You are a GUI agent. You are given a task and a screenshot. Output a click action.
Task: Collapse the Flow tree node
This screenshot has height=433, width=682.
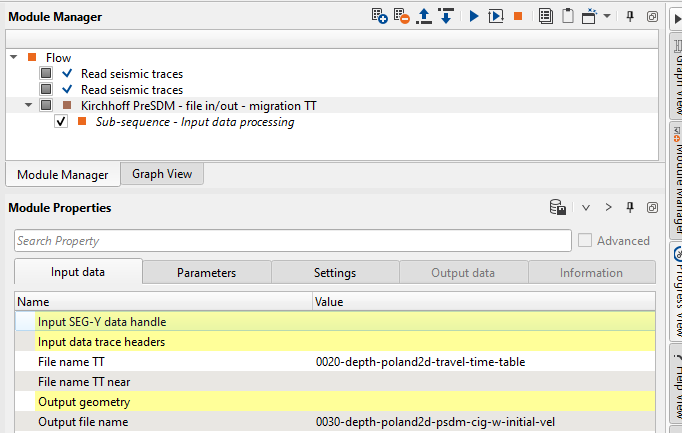coord(14,58)
